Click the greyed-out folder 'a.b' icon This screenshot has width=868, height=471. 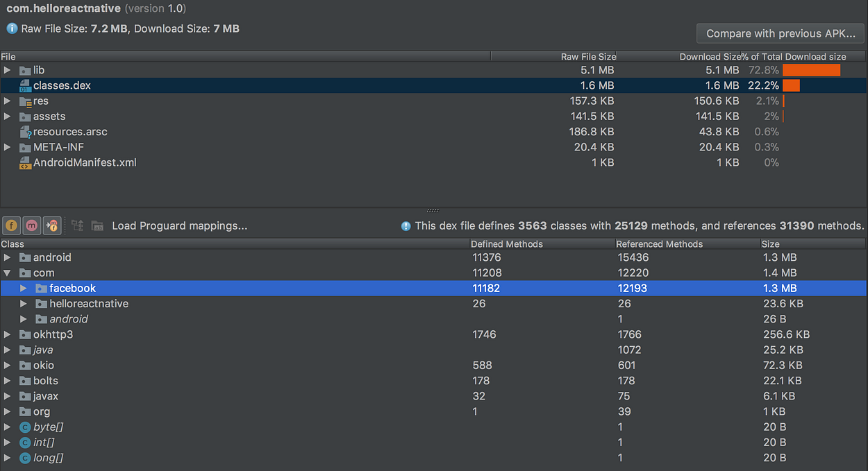[x=97, y=225]
